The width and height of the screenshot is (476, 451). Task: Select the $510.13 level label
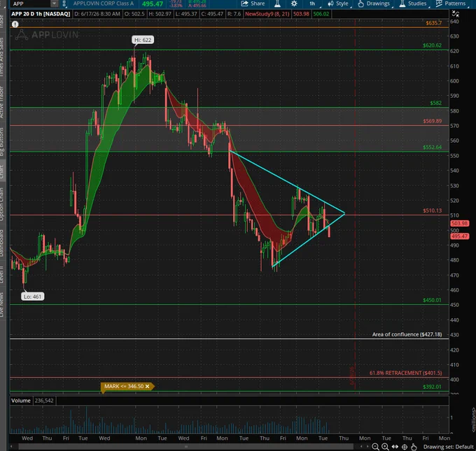(x=433, y=210)
